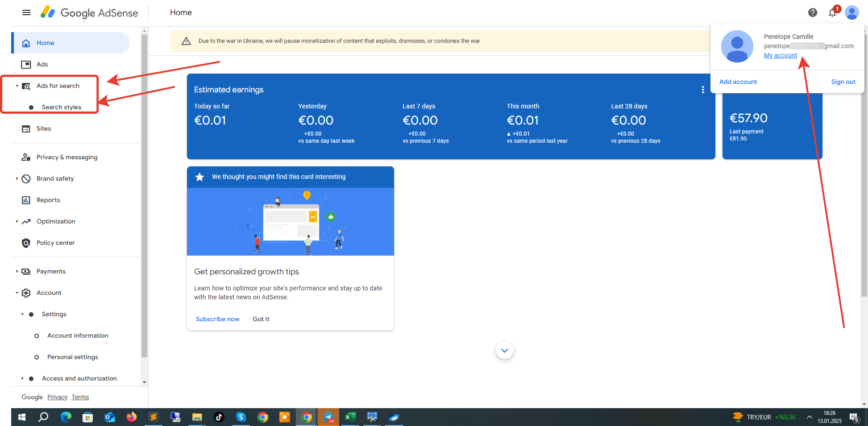Open the Estimated earnings three-dot menu
The image size is (868, 426).
[703, 90]
